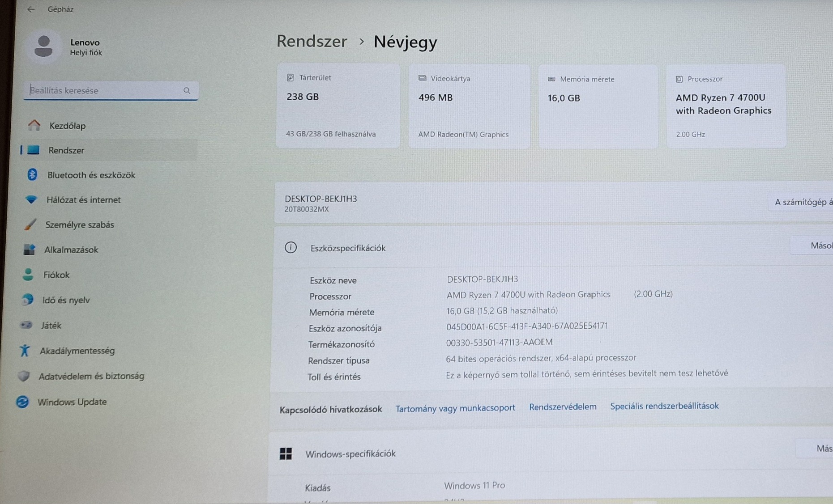The width and height of the screenshot is (833, 504).
Task: Click the Tárterület storage icon
Action: (x=290, y=78)
